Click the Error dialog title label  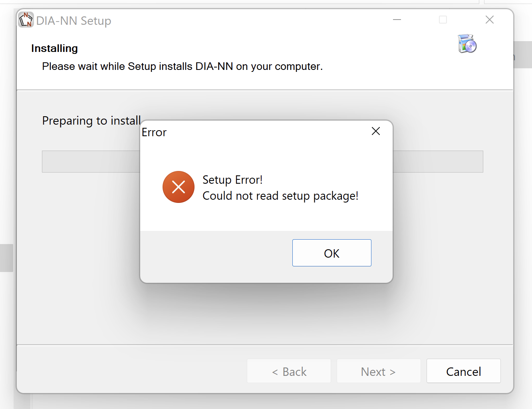pos(154,132)
